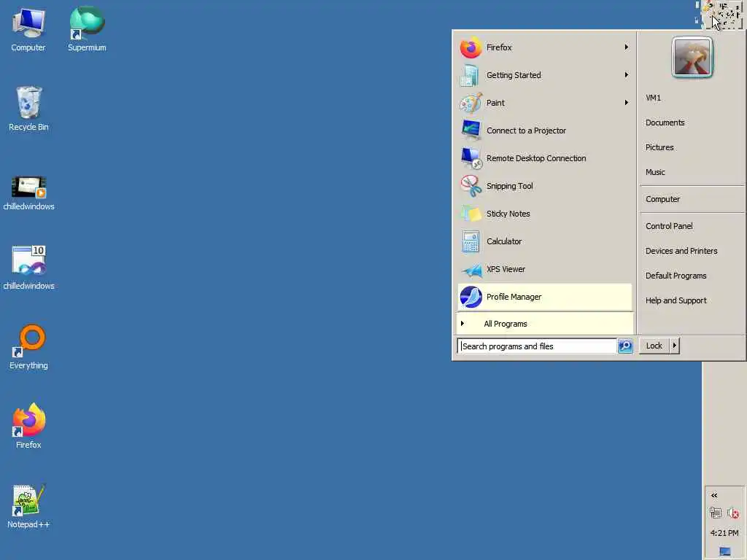Viewport: 747px width, 560px height.
Task: Select the chilledwindows video file icon
Action: 28,192
